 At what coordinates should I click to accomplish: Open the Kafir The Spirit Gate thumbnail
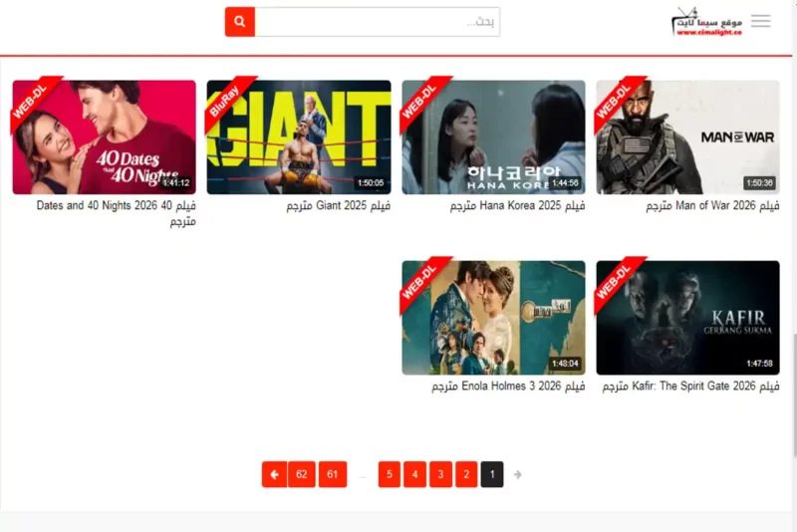pos(687,318)
